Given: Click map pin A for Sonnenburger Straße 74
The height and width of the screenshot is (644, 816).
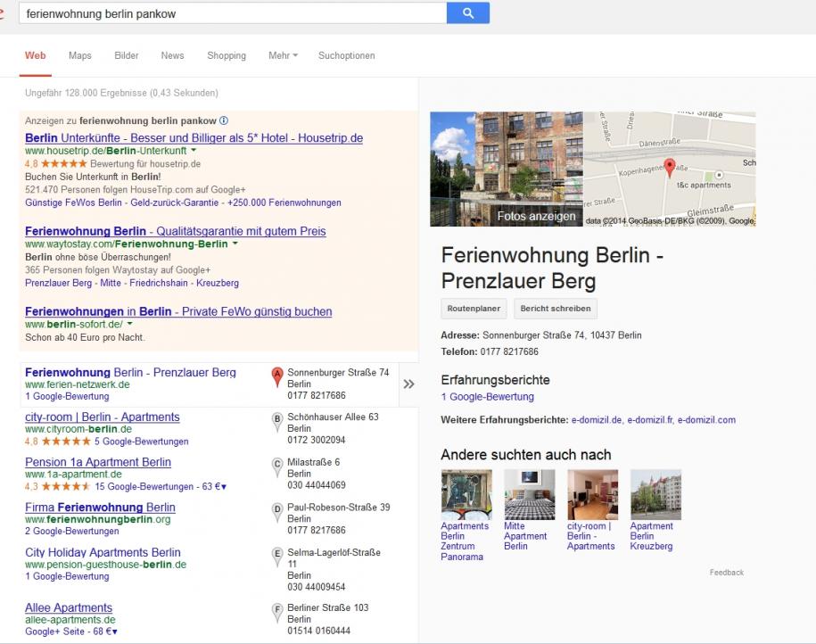Looking at the screenshot, I should pos(277,377).
